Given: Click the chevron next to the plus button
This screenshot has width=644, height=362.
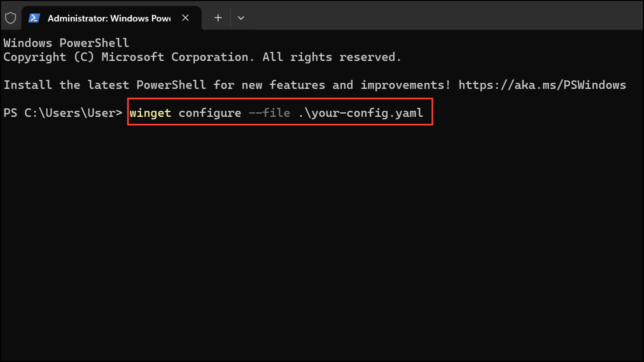Looking at the screenshot, I should pos(241,17).
